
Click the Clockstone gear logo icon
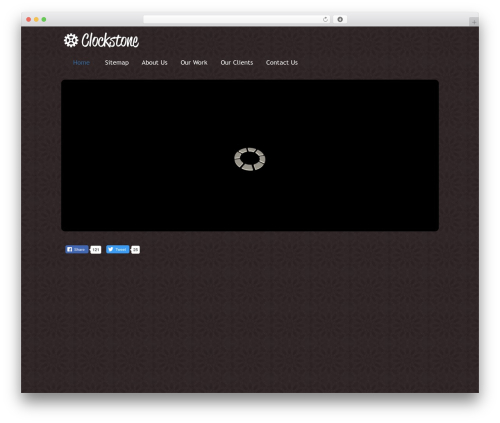pyautogui.click(x=71, y=40)
